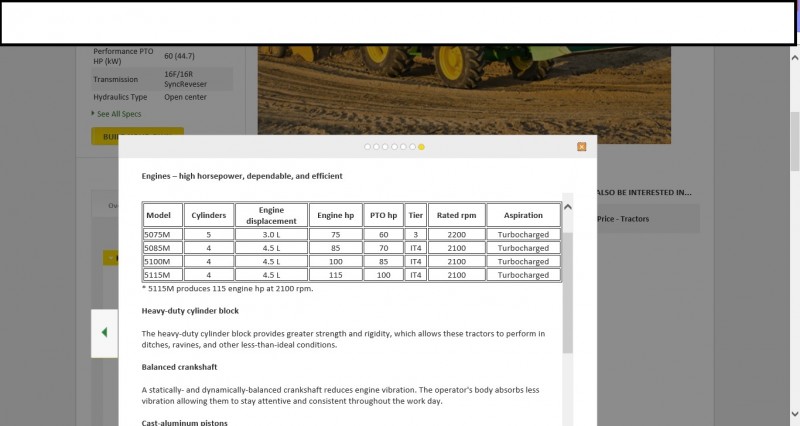Click the 5115M row model cell

[x=158, y=275]
